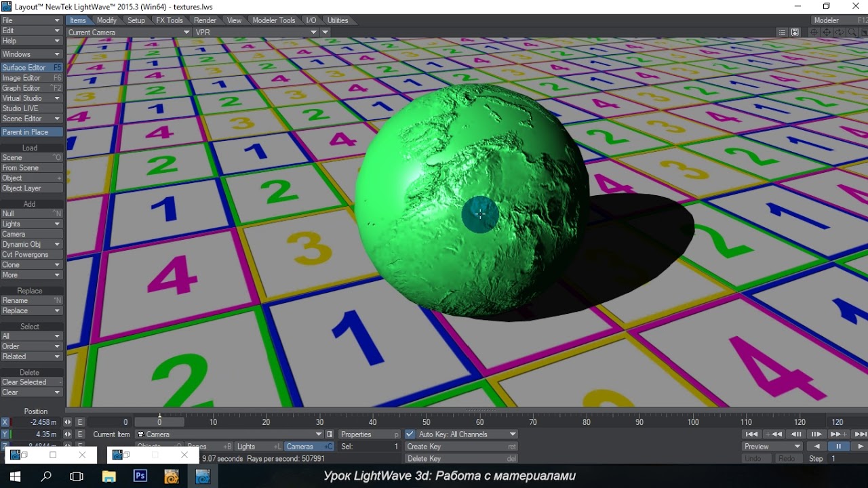Image resolution: width=868 pixels, height=488 pixels.
Task: Click the Create Key button
Action: click(461, 447)
